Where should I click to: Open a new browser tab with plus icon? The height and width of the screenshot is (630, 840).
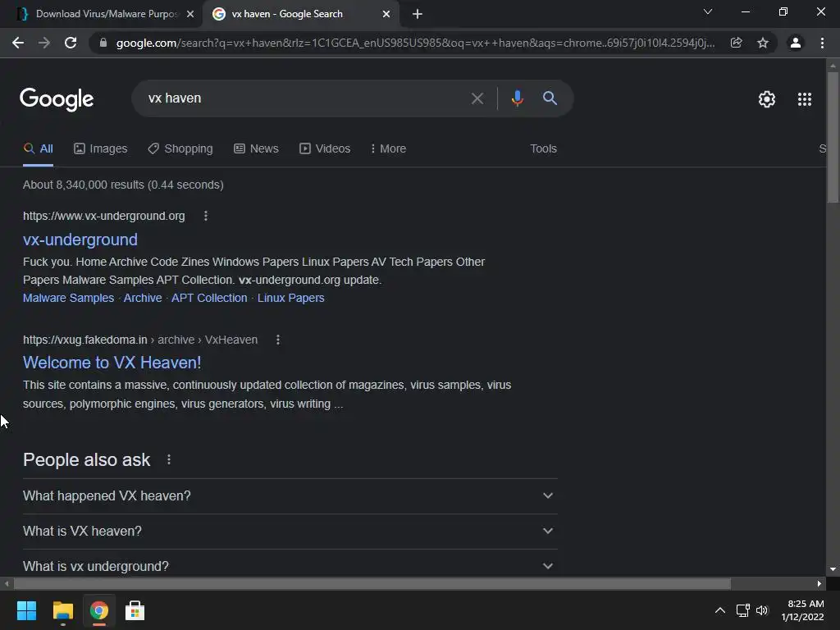pos(418,15)
